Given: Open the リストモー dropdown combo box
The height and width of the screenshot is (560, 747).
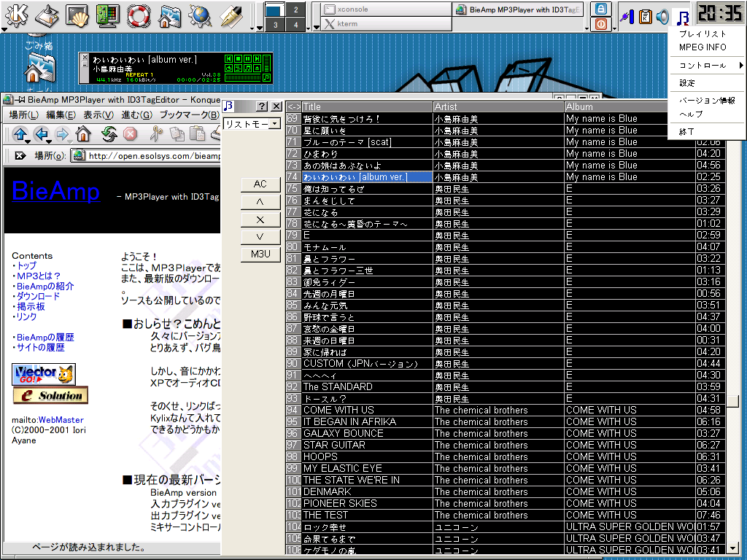Looking at the screenshot, I should coord(252,124).
